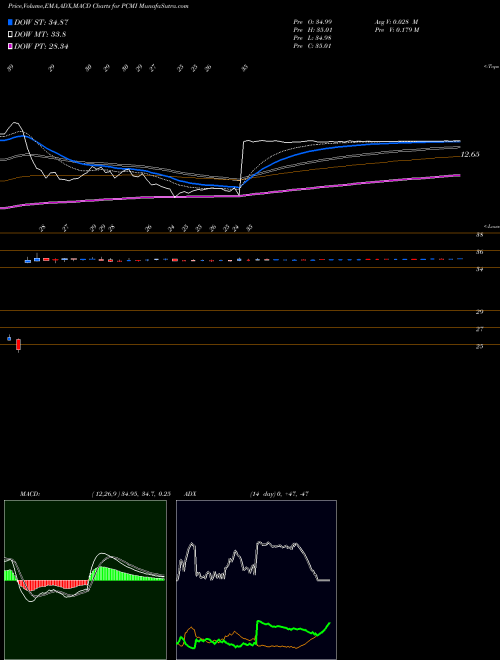Viewport: 500px width, 660px height.
Task: Click the 34 price axis label
Action: (x=479, y=269)
